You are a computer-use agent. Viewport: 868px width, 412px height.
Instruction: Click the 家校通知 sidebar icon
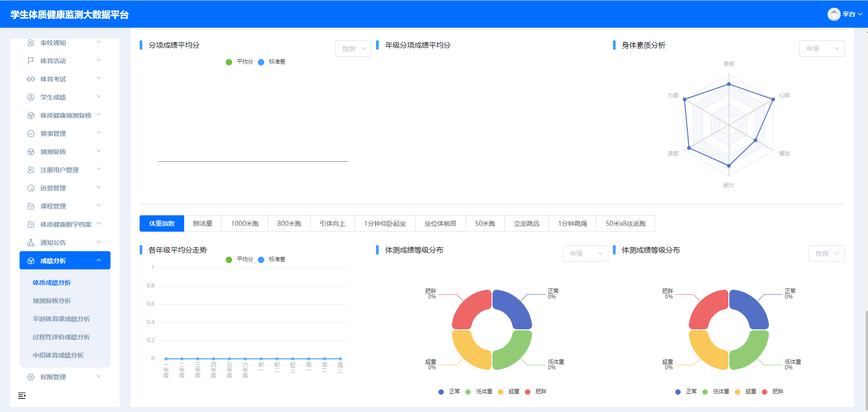click(x=31, y=43)
